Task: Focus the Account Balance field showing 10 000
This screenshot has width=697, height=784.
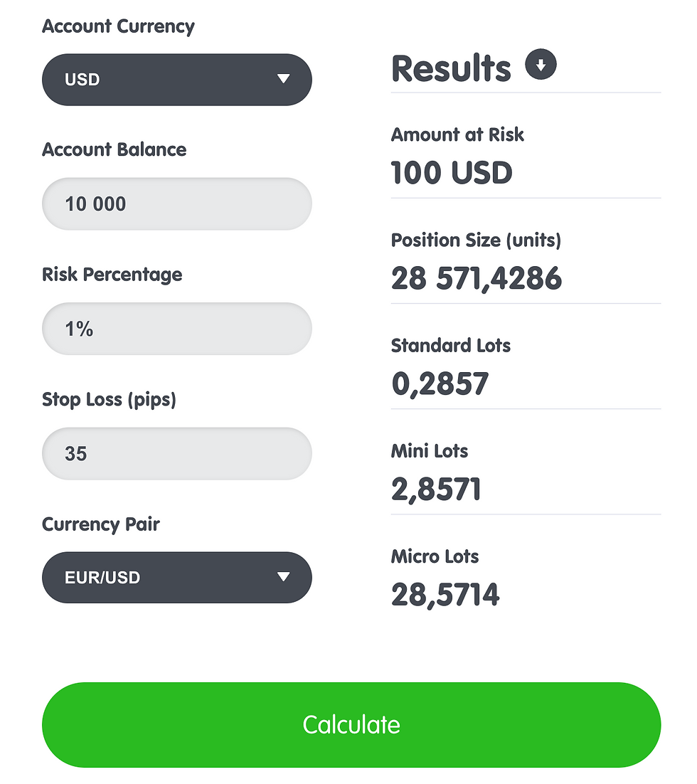Action: [176, 204]
